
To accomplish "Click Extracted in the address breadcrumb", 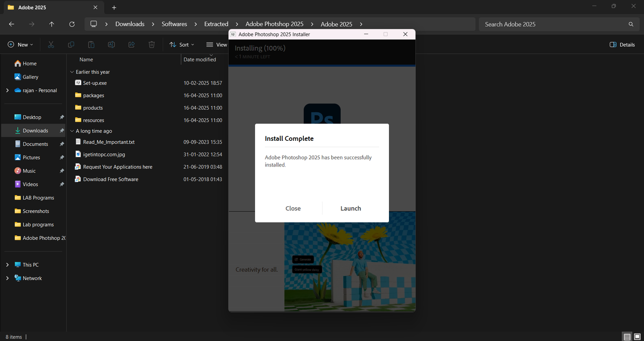I will [x=216, y=24].
